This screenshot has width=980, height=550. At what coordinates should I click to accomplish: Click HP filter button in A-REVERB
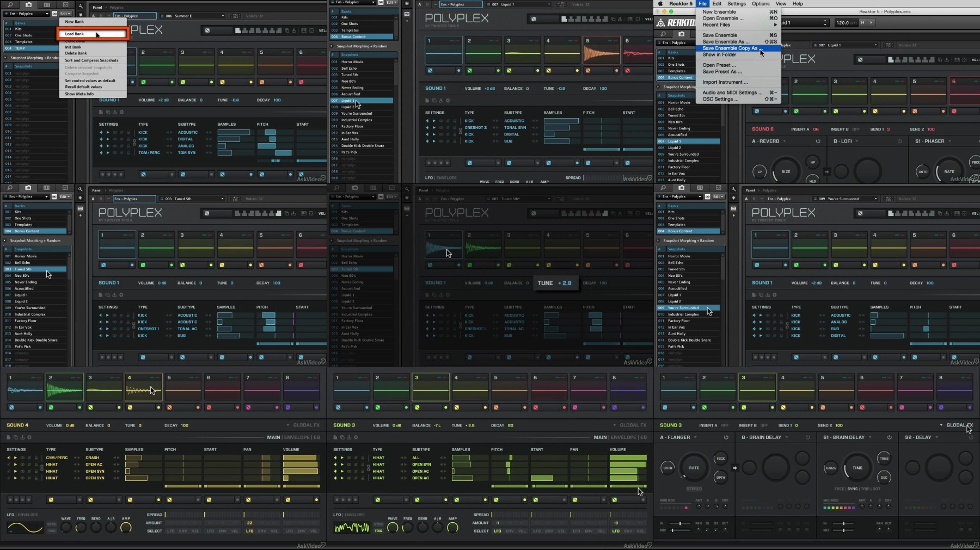pyautogui.click(x=813, y=162)
